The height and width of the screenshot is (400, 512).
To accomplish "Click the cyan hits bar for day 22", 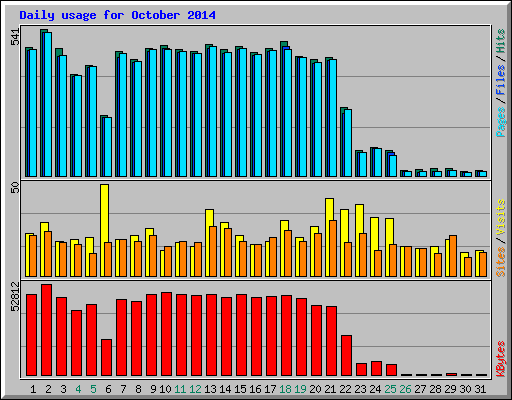I will tap(348, 143).
